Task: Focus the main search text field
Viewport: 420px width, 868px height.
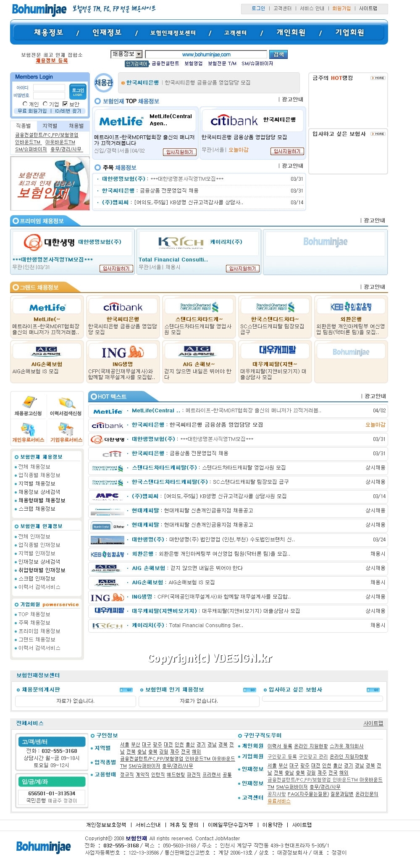Action: pyautogui.click(x=206, y=54)
